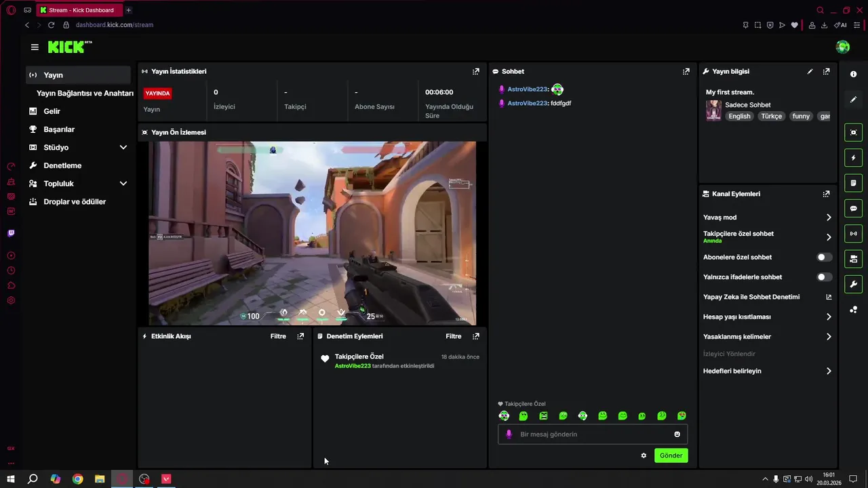The image size is (868, 488).
Task: Click Opera toolbar heart icon
Action: [794, 25]
